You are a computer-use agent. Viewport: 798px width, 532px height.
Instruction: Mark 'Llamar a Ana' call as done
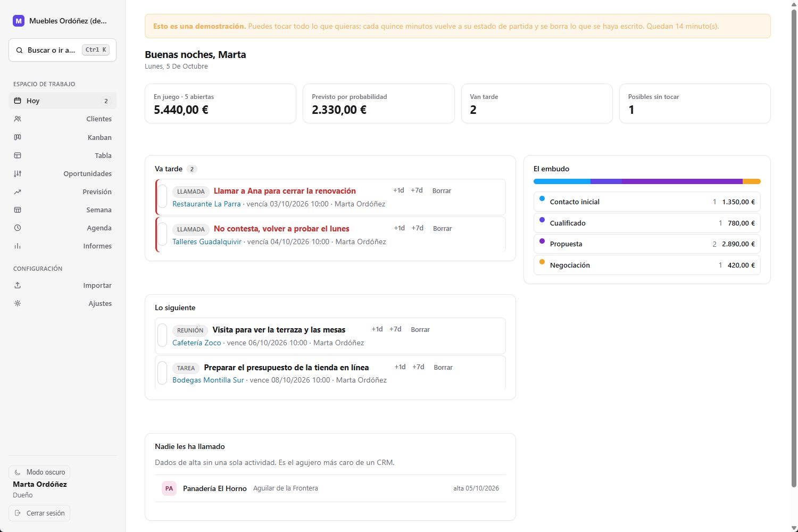(x=163, y=197)
